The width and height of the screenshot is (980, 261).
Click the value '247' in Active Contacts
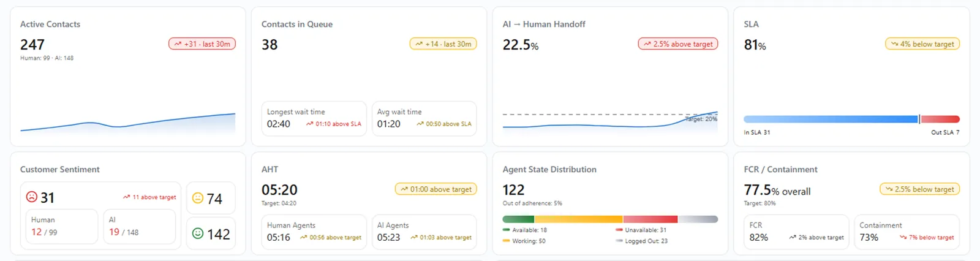tap(32, 45)
